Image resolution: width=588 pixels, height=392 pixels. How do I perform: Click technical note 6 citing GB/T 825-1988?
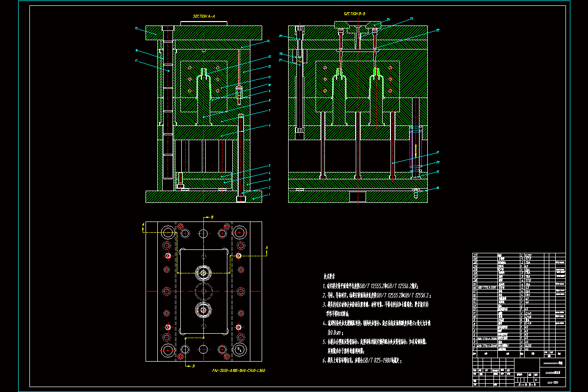[362, 360]
